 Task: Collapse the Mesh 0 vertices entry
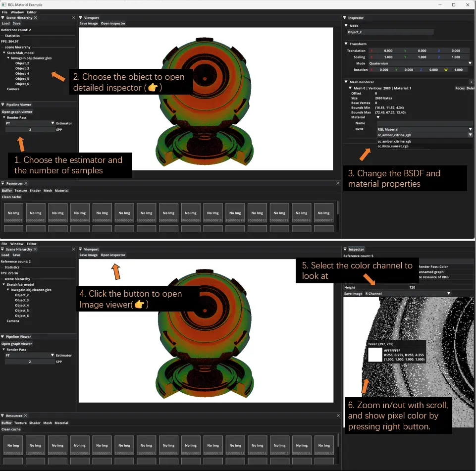(350, 88)
